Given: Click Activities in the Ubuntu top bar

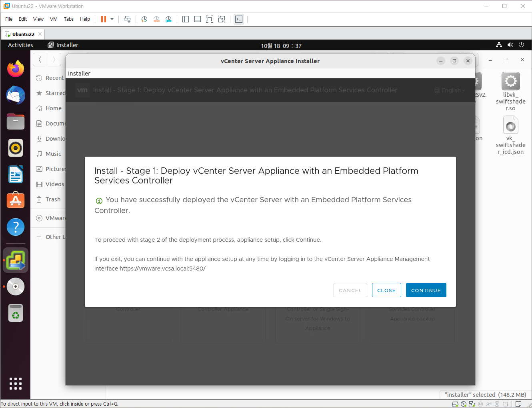Looking at the screenshot, I should click(20, 45).
